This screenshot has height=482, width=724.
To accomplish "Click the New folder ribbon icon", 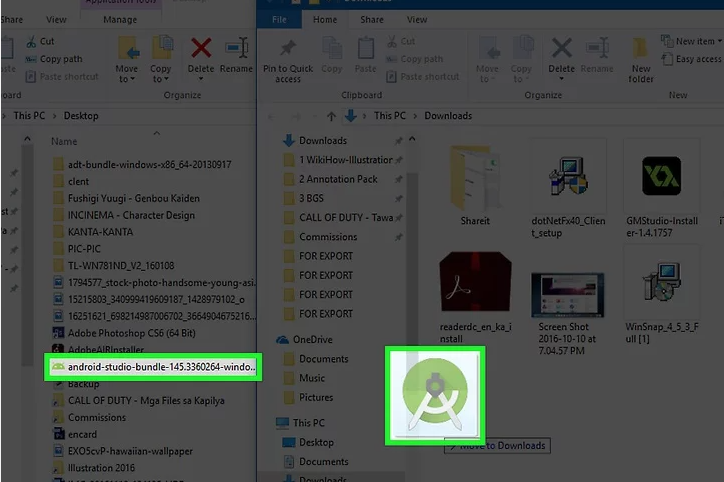I will [x=641, y=50].
